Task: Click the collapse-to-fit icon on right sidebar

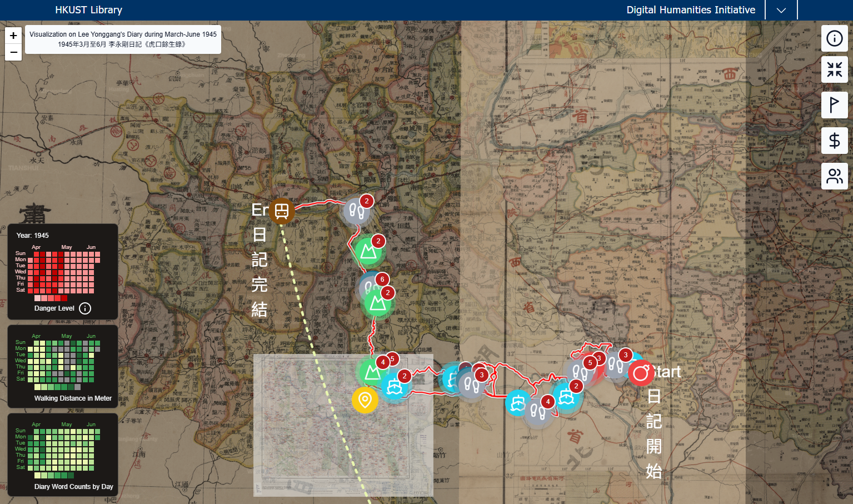Action: (835, 69)
